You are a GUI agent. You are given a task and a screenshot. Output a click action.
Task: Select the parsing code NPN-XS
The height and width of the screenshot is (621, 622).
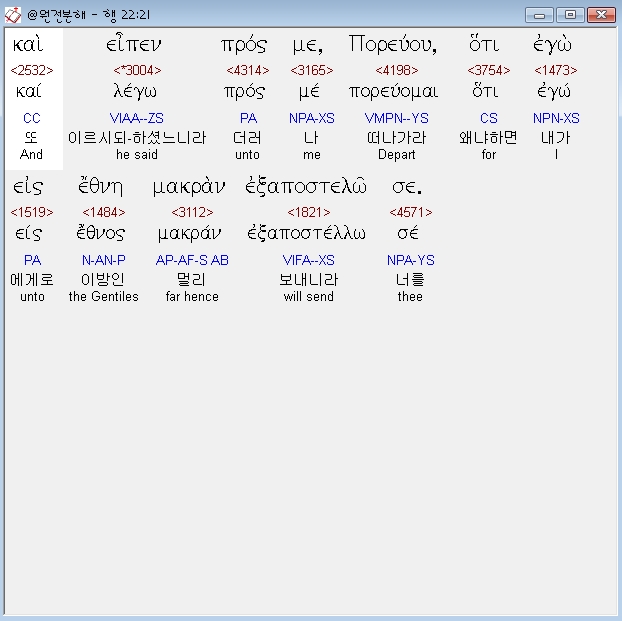tap(556, 118)
